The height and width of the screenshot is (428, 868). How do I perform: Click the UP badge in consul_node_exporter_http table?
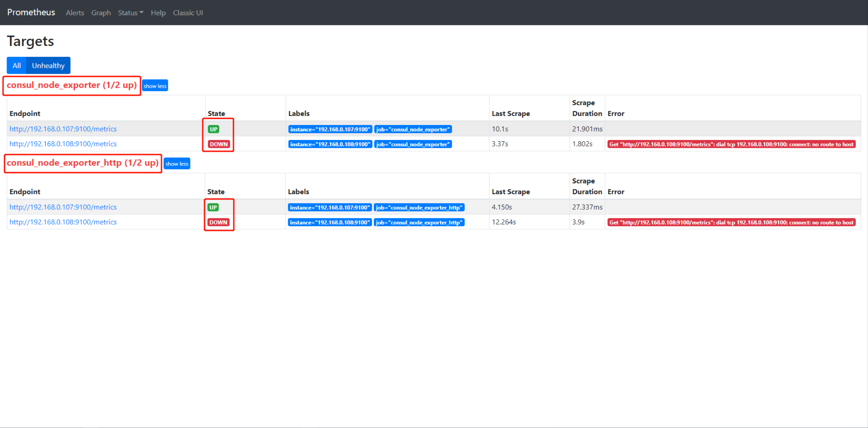213,207
